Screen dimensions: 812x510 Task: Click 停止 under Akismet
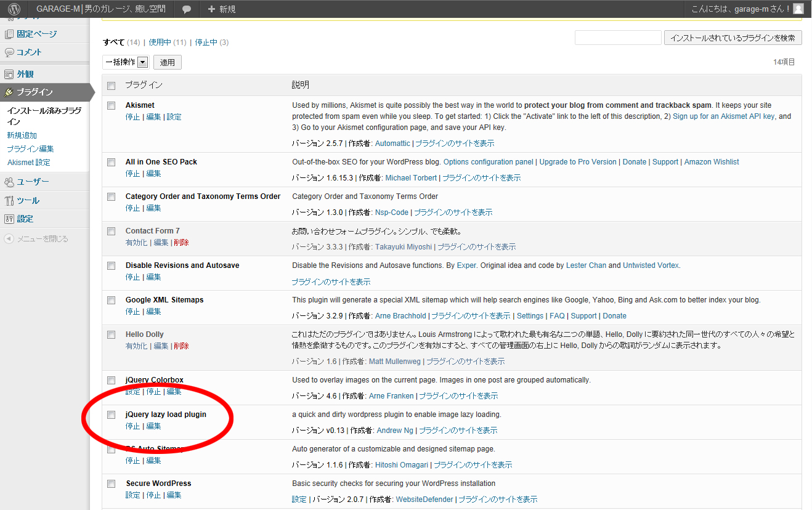(132, 117)
